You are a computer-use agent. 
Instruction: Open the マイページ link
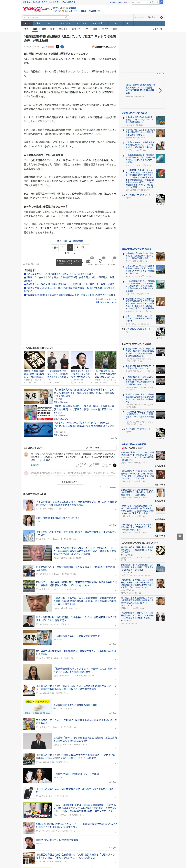pos(139,18)
